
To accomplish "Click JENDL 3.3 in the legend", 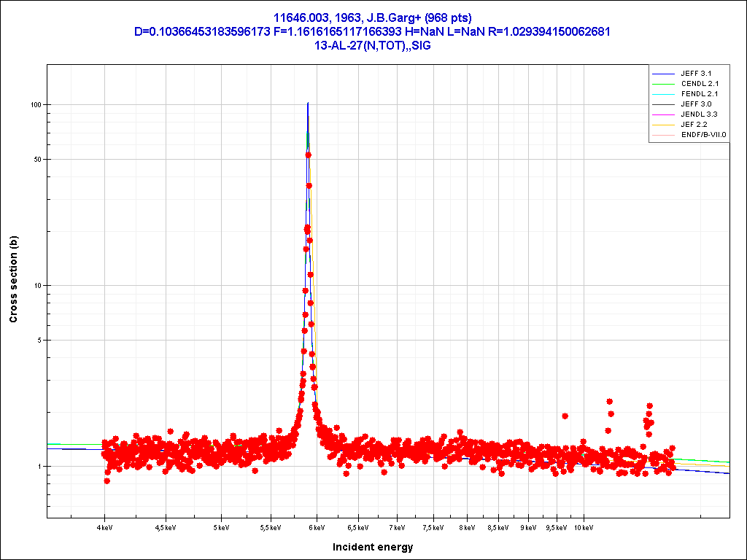I will tap(699, 114).
